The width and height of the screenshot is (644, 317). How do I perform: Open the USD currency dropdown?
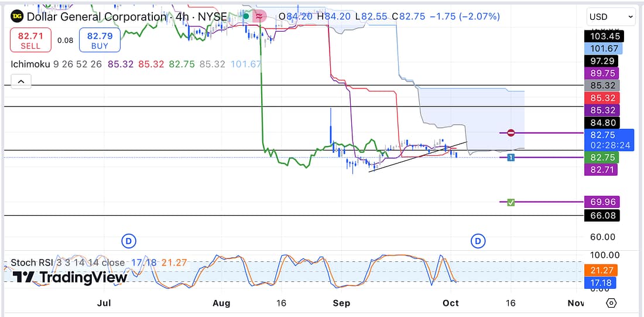click(x=611, y=17)
